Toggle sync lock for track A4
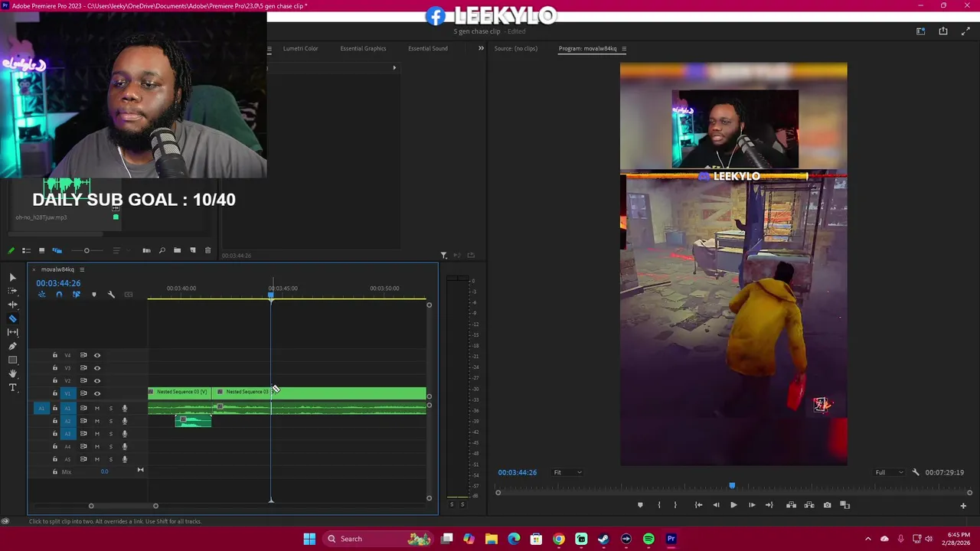980x551 pixels. tap(83, 446)
